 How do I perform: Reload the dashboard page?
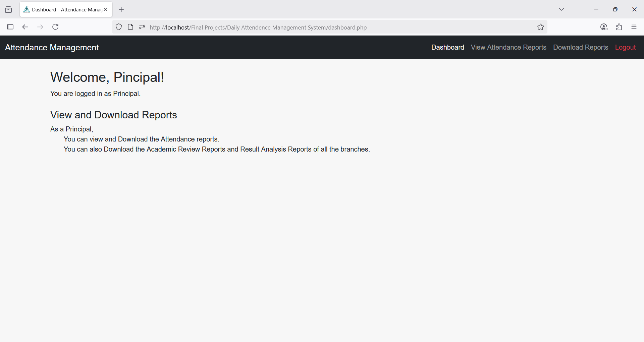click(x=55, y=27)
